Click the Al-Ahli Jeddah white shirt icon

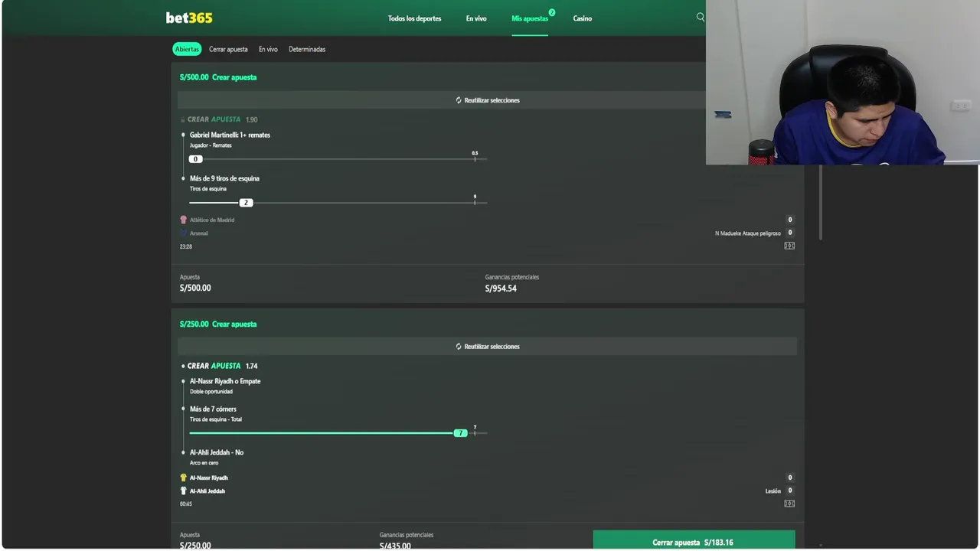(x=183, y=491)
